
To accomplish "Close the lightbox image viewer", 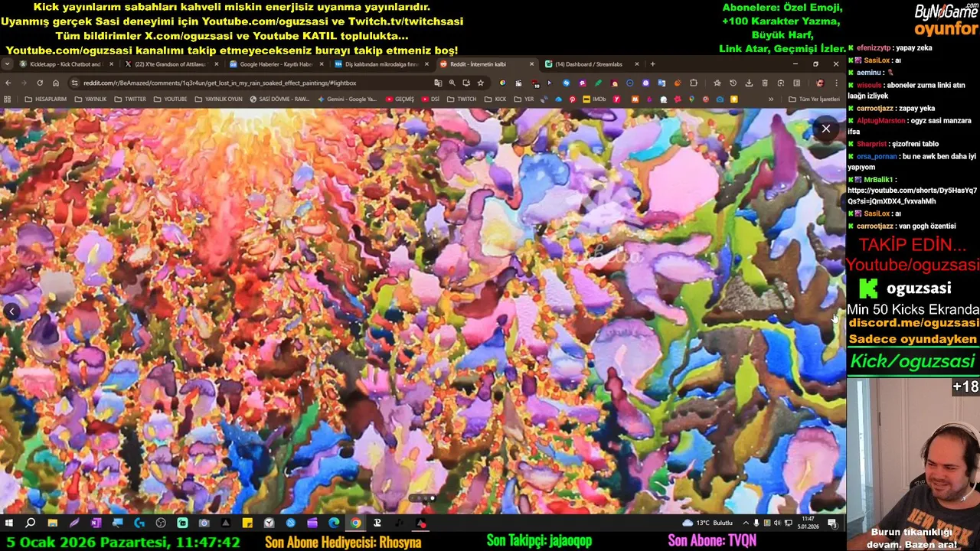I will pos(825,129).
